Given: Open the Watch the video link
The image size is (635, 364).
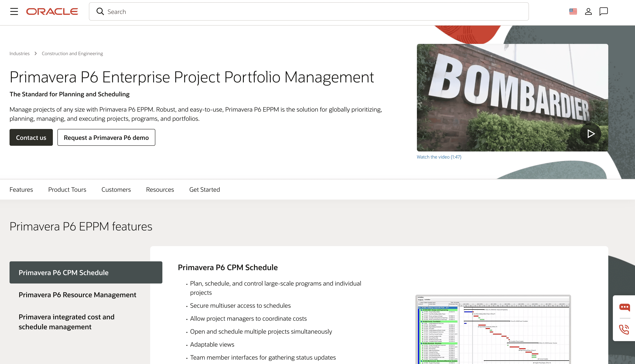Looking at the screenshot, I should (439, 157).
